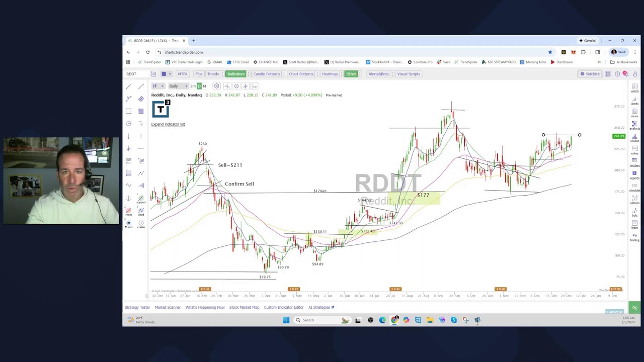Open the Indicators options menu dots

coord(248,74)
